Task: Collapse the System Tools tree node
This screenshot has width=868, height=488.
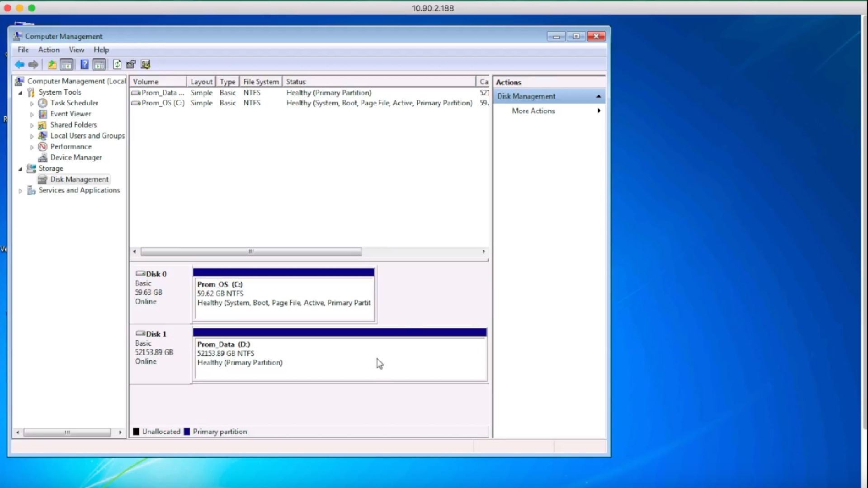Action: pyautogui.click(x=20, y=93)
